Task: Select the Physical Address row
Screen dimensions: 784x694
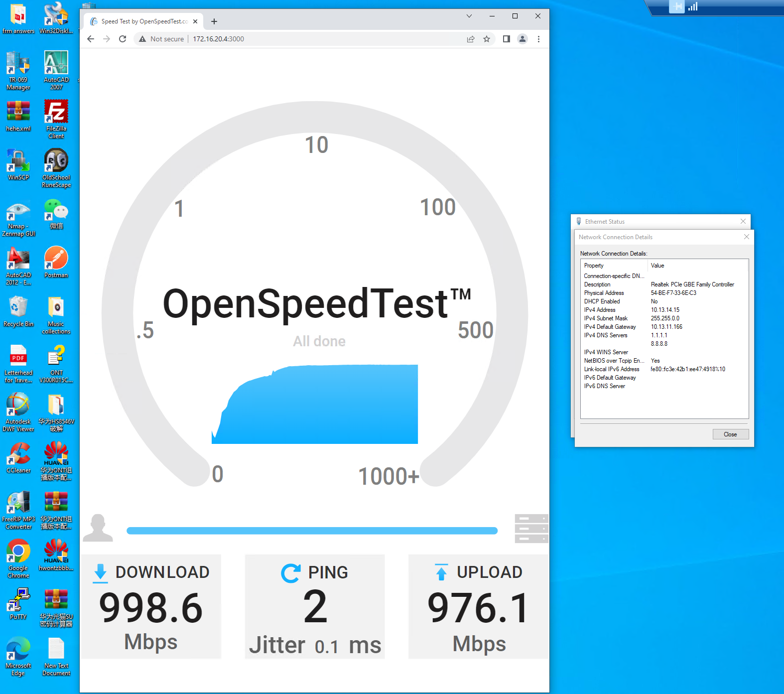Action: 664,293
